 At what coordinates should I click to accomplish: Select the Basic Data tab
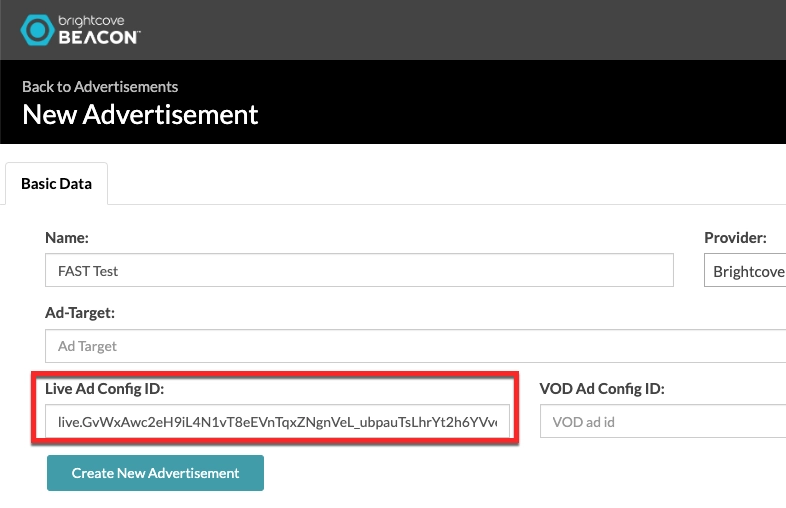point(57,184)
